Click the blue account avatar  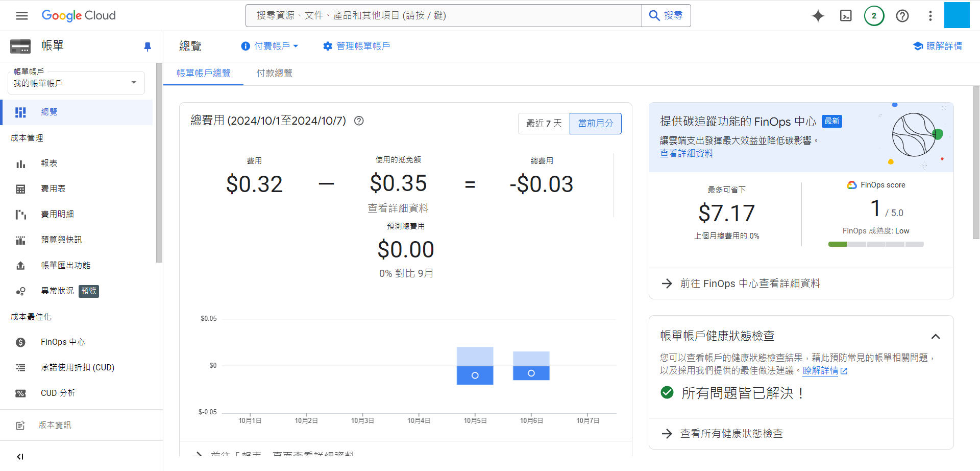click(x=957, y=15)
